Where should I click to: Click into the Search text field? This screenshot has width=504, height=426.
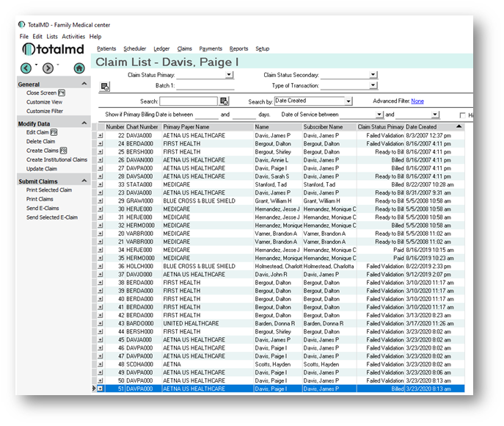(189, 101)
